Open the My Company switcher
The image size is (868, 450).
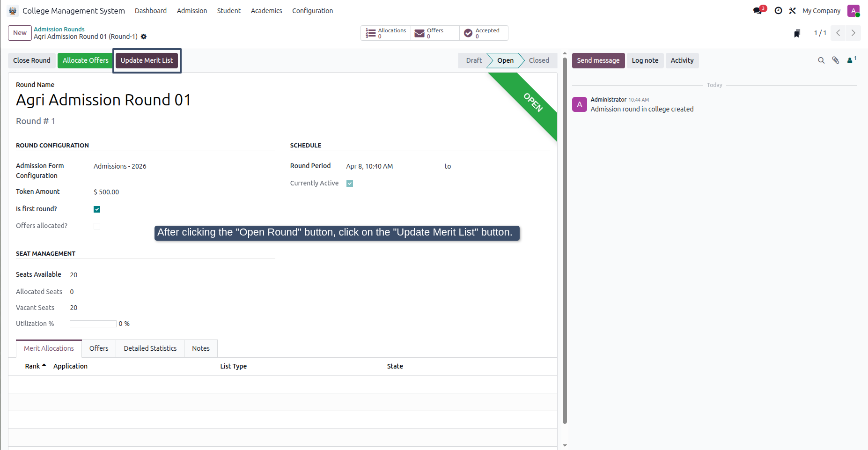pyautogui.click(x=821, y=11)
